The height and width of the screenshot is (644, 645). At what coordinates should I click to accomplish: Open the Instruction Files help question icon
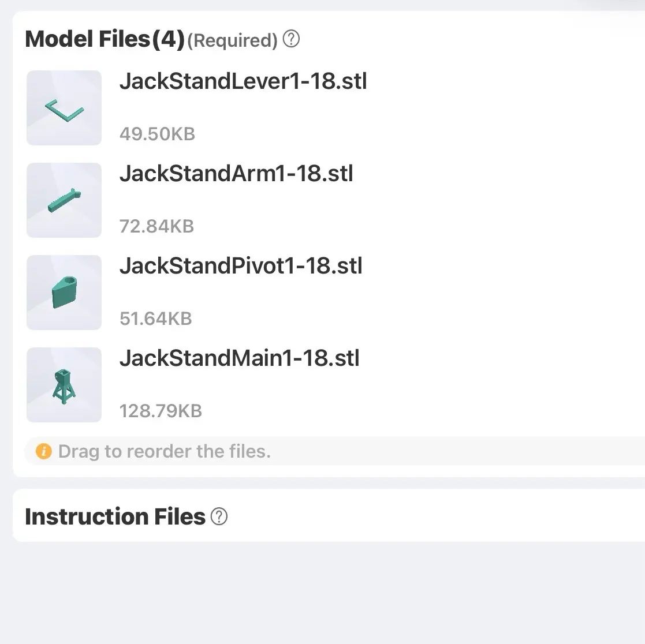tap(219, 516)
